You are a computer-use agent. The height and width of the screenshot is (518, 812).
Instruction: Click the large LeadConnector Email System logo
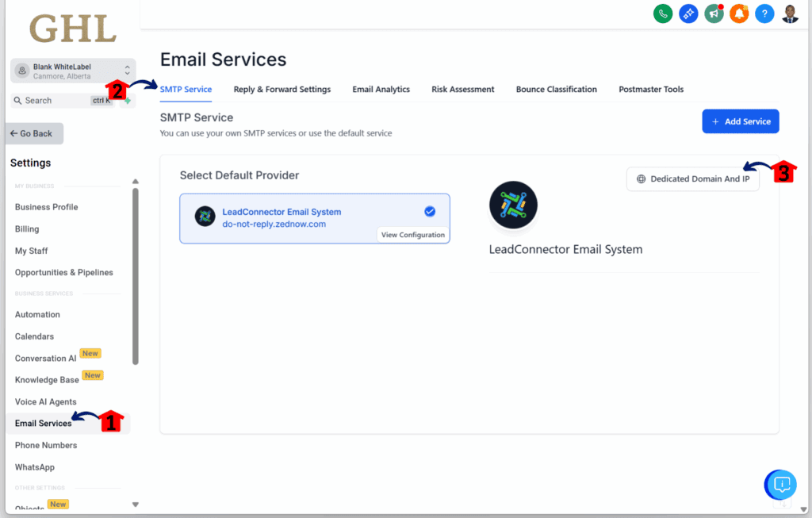(513, 205)
